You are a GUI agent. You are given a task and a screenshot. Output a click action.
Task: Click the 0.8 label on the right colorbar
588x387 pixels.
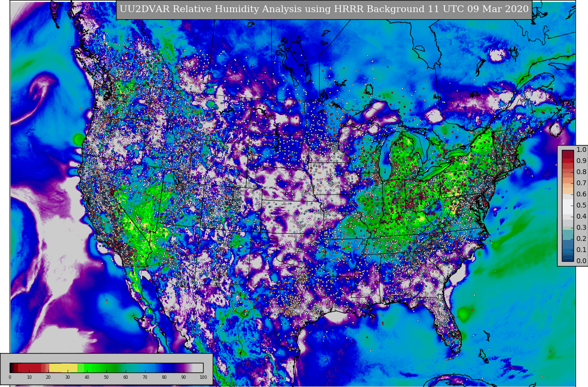pos(581,172)
